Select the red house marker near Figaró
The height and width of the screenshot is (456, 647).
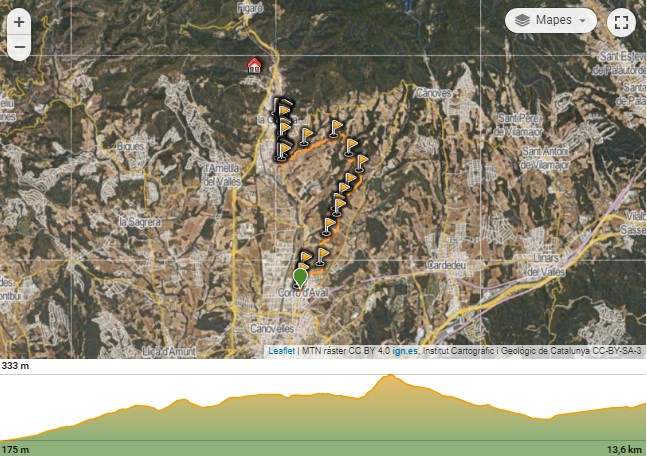[254, 66]
